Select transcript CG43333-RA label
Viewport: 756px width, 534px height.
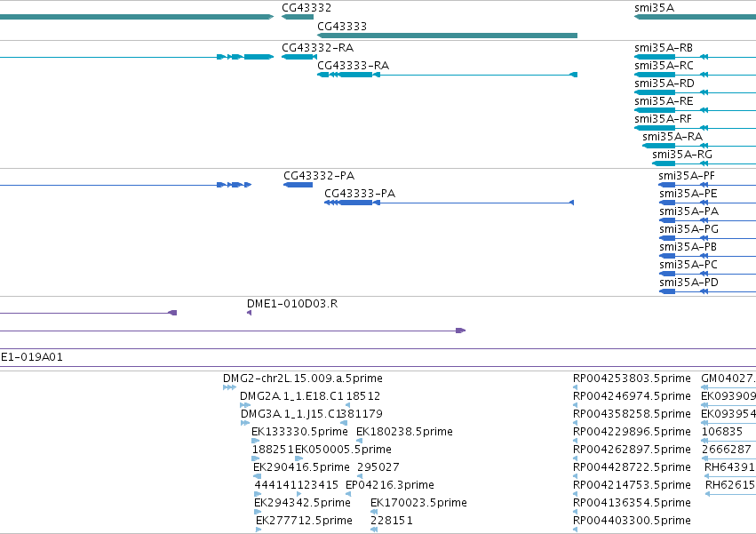click(x=353, y=66)
